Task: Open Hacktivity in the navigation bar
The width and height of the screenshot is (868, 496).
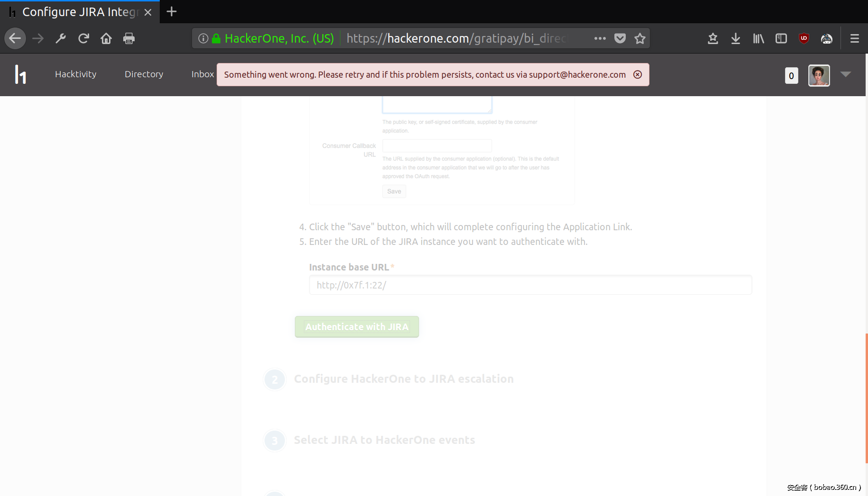Action: pos(76,74)
